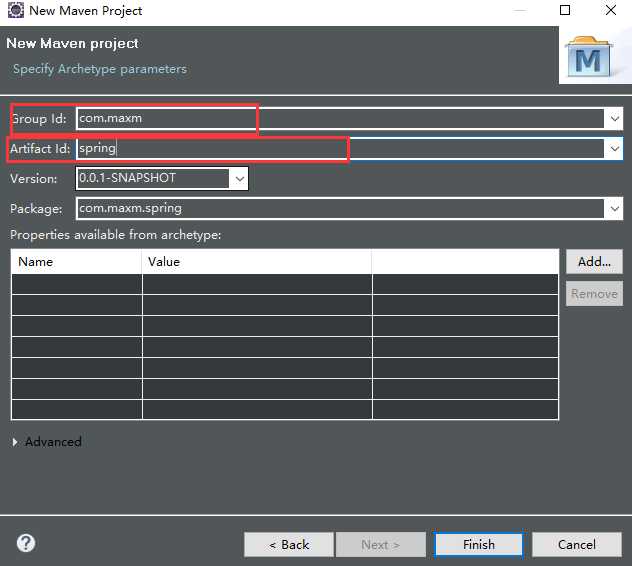This screenshot has height=566, width=632.
Task: Click the Cancel button
Action: 577,545
